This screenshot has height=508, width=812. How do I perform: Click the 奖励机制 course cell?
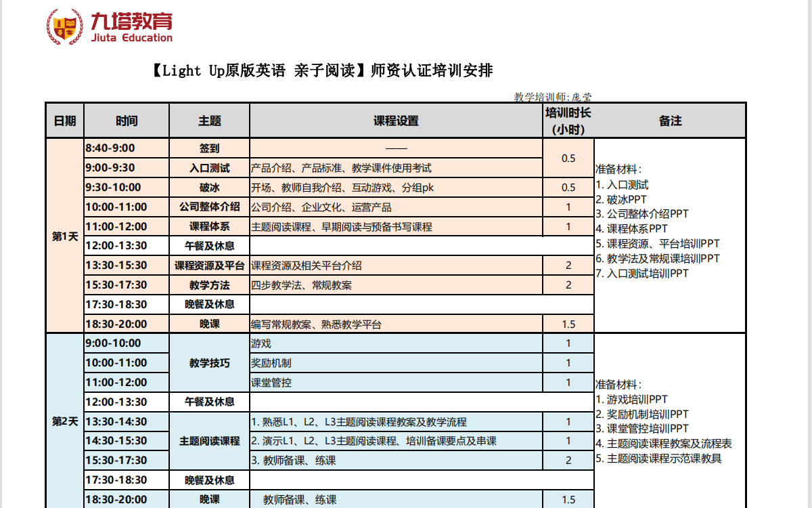tap(396, 363)
